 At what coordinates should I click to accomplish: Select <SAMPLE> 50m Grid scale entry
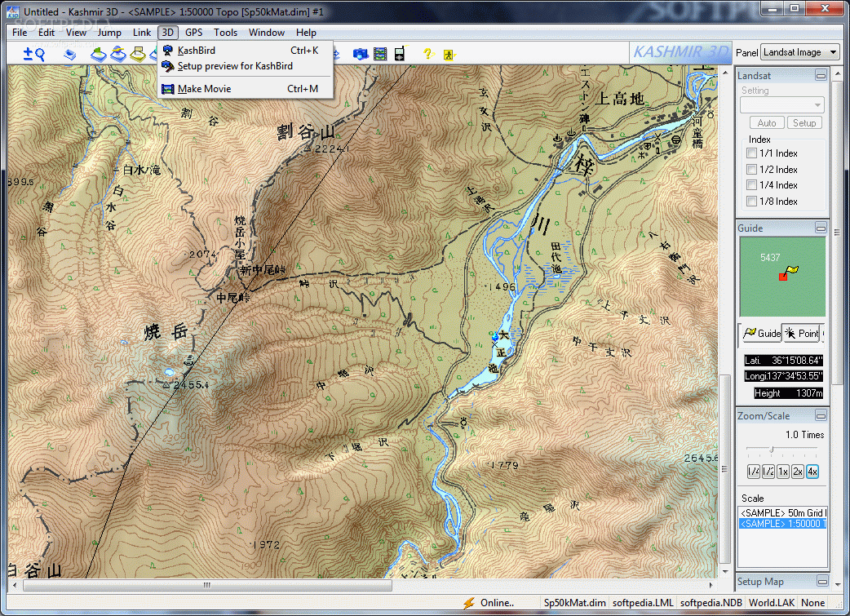[783, 512]
